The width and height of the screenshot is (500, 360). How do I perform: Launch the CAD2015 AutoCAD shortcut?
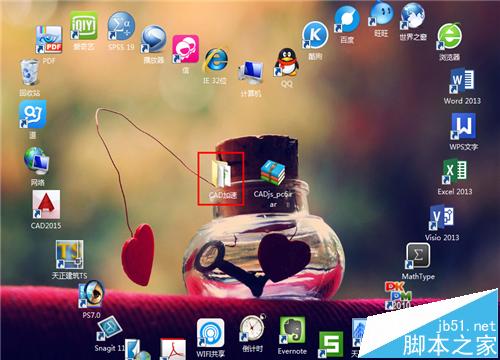point(46,204)
